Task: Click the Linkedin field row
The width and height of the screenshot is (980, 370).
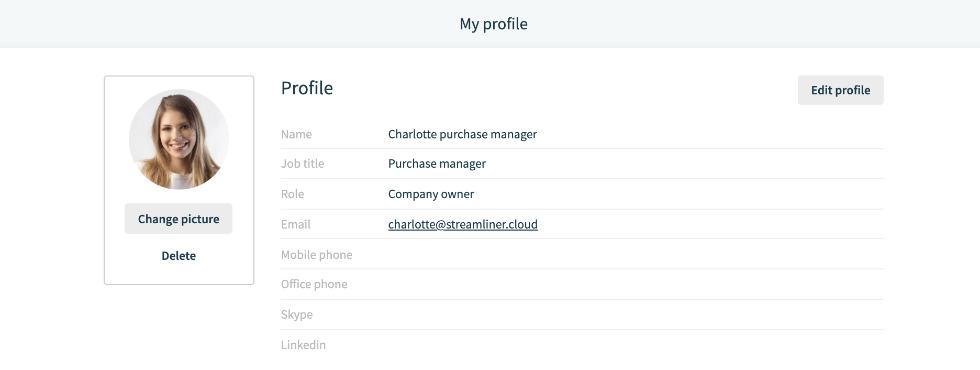Action: (582, 345)
